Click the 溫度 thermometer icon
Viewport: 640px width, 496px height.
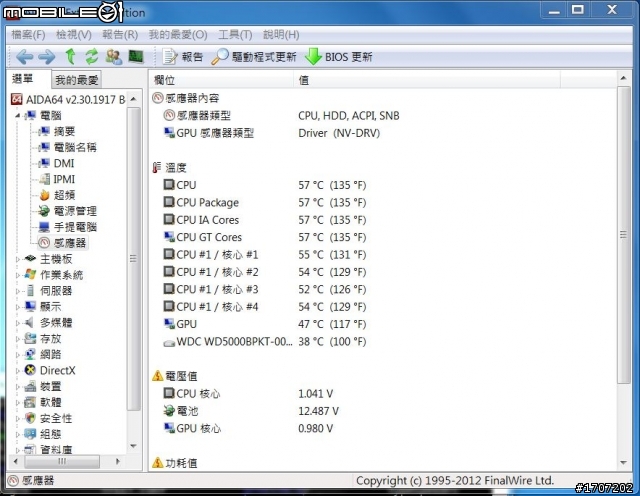click(157, 167)
